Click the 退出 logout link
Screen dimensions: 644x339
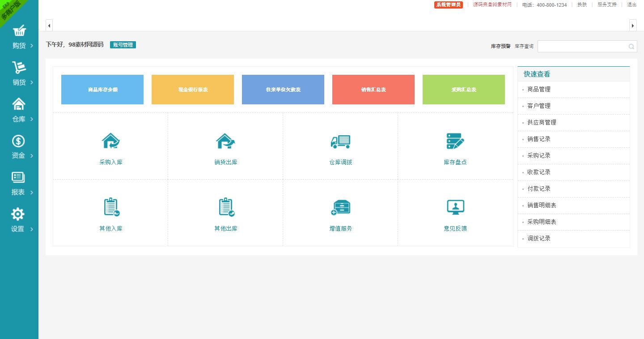tap(631, 5)
